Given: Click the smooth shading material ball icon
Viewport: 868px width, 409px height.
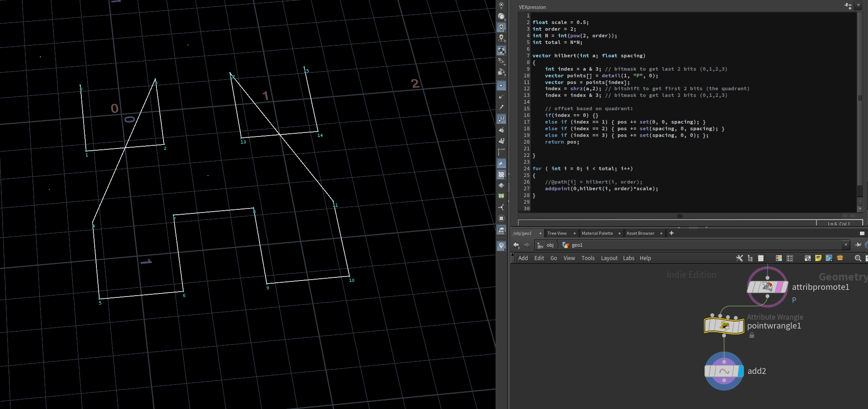Looking at the screenshot, I should click(x=501, y=16).
